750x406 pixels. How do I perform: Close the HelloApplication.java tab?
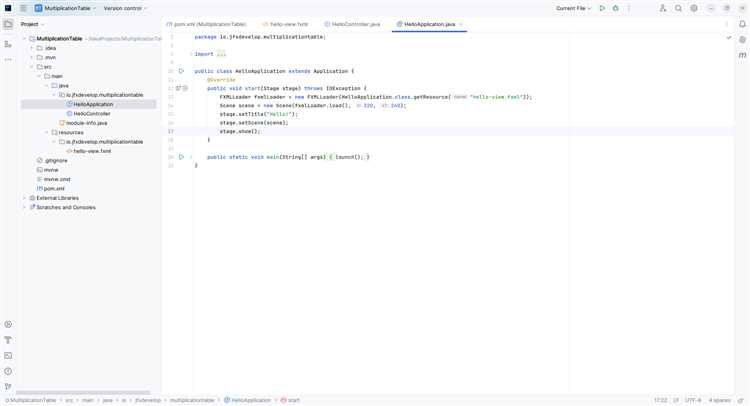(461, 24)
